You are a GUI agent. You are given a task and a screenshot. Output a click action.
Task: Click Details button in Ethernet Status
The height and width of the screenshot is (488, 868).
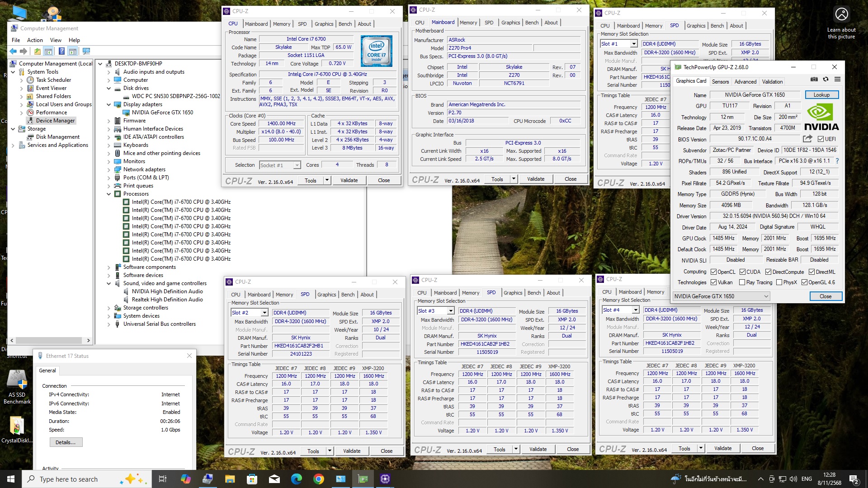pos(66,442)
